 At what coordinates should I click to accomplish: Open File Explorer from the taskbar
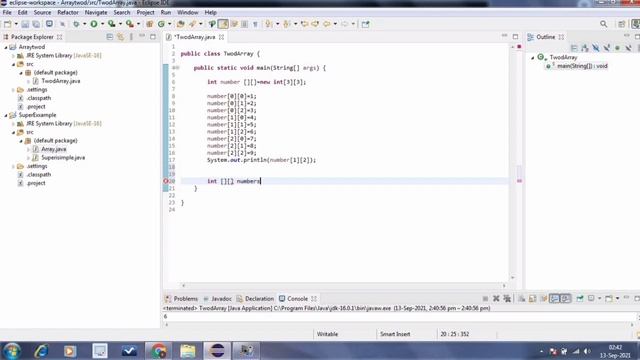point(188,351)
